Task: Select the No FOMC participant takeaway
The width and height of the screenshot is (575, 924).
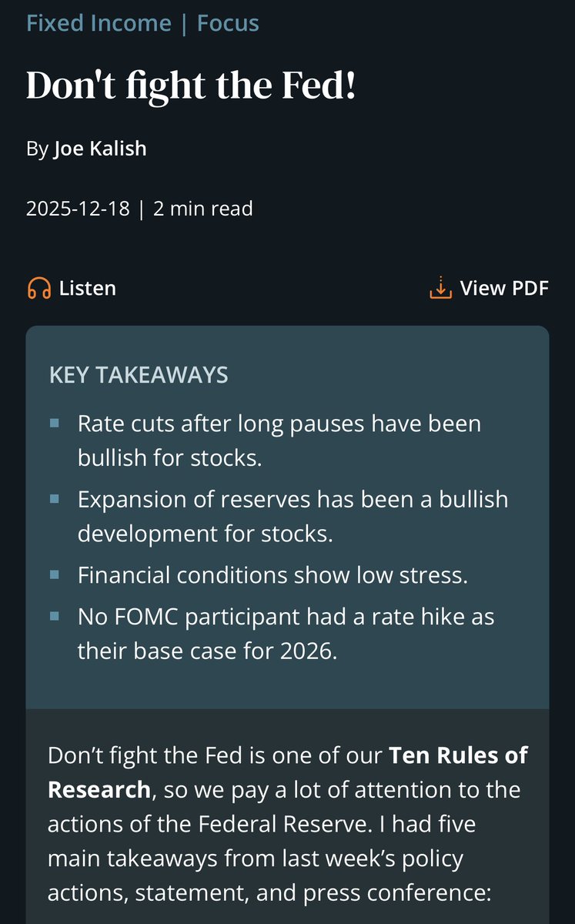Action: coord(286,634)
